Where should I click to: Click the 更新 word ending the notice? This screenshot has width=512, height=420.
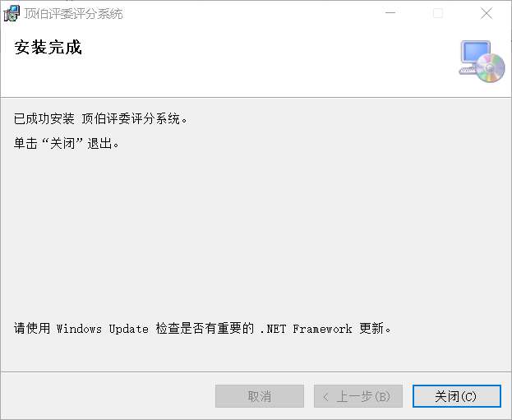point(371,328)
